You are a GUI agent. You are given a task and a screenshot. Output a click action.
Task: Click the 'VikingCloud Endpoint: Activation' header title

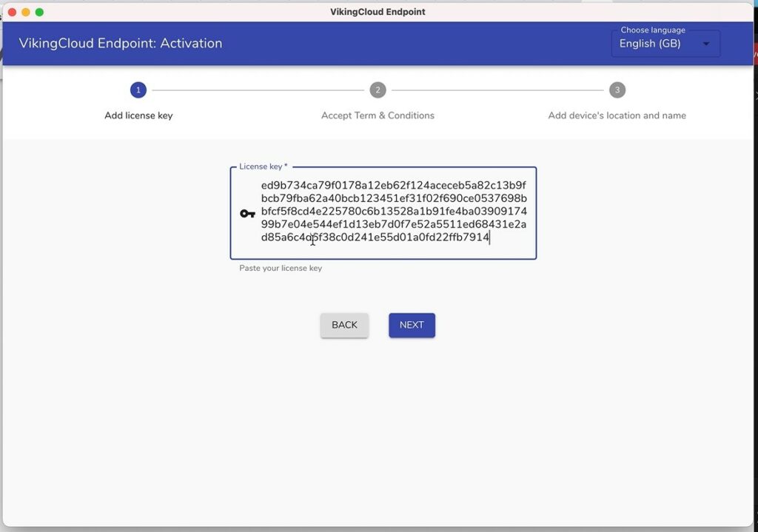coord(121,43)
